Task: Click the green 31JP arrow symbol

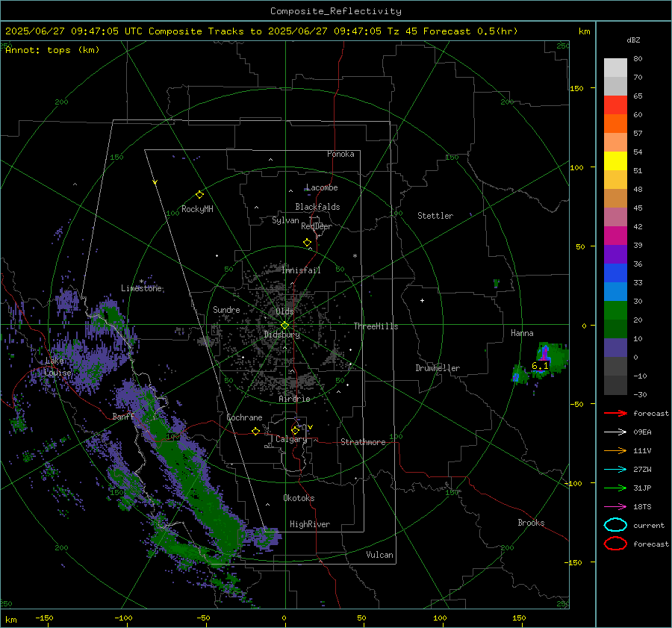Action: (x=615, y=488)
